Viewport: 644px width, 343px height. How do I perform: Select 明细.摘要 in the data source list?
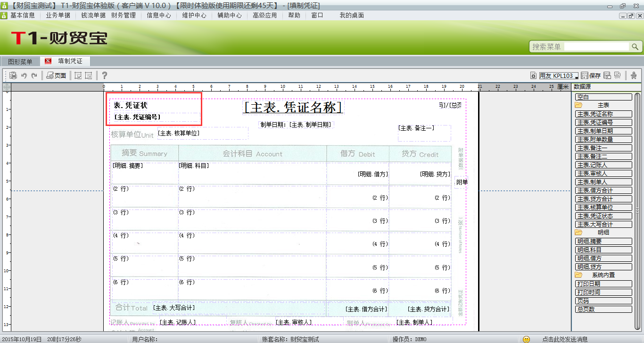click(x=603, y=241)
